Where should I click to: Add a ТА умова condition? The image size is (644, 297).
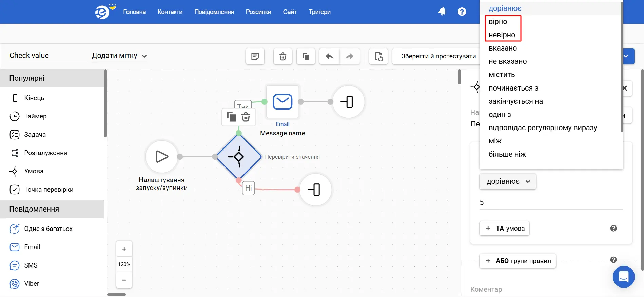(504, 229)
